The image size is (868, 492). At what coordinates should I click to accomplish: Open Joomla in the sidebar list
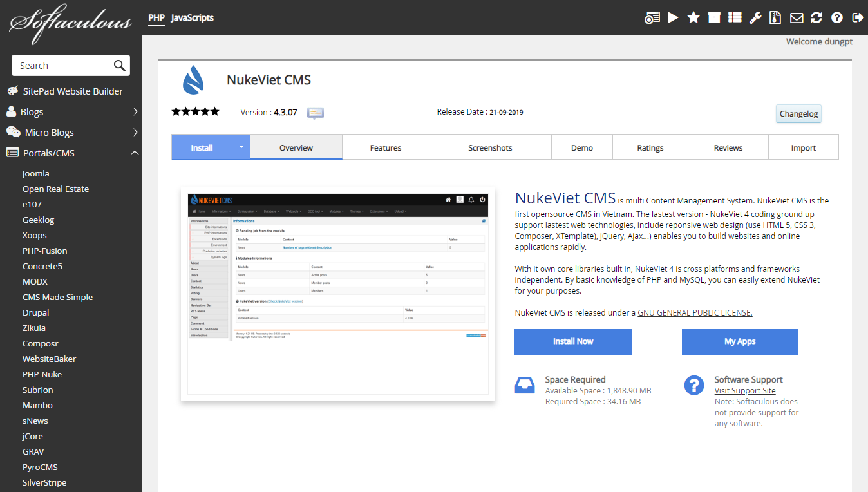coord(36,173)
